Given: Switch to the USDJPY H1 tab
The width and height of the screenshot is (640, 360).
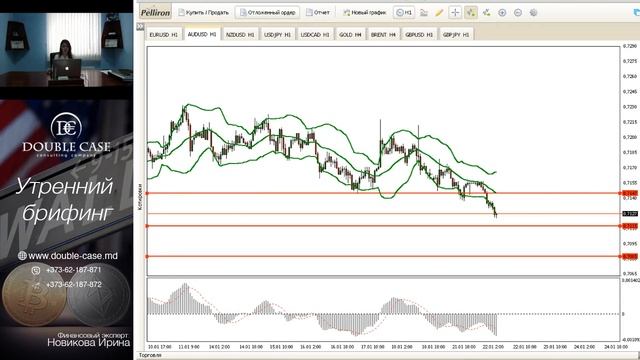Looking at the screenshot, I should click(x=277, y=35).
